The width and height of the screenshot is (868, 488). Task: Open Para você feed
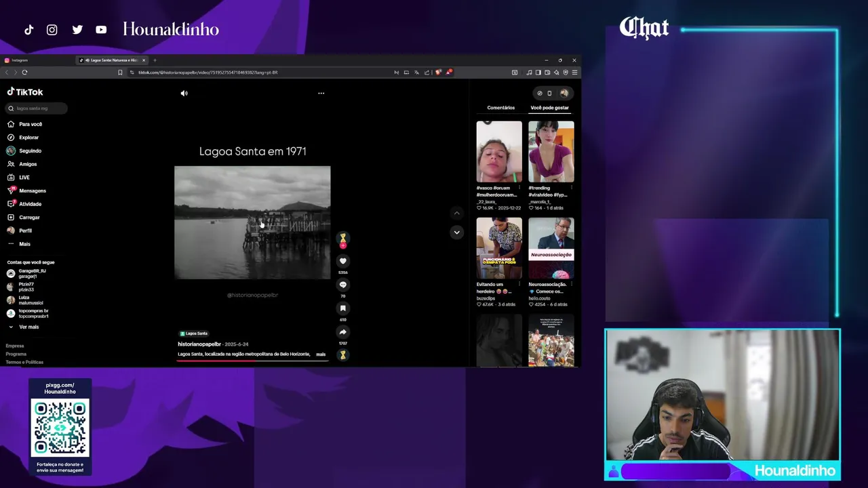pos(24,124)
